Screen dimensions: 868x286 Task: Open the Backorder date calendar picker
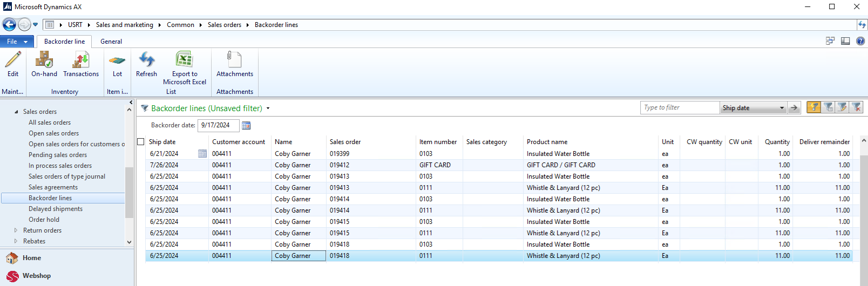(246, 125)
